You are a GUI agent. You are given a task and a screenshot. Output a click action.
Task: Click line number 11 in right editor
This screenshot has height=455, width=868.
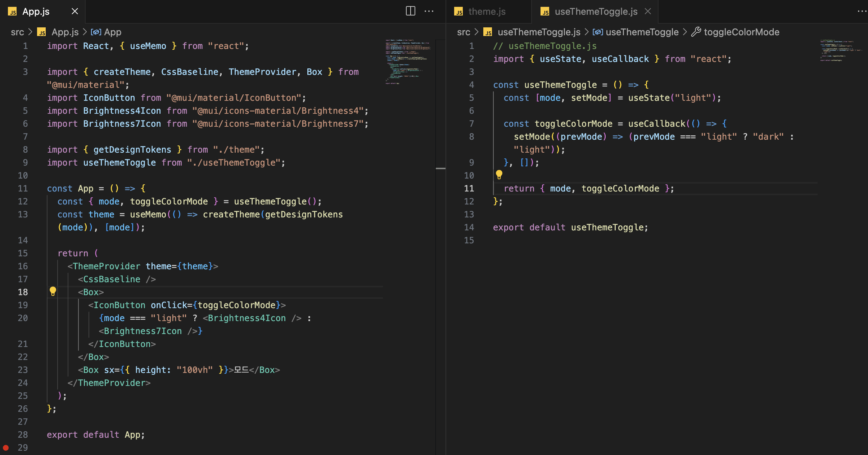469,188
